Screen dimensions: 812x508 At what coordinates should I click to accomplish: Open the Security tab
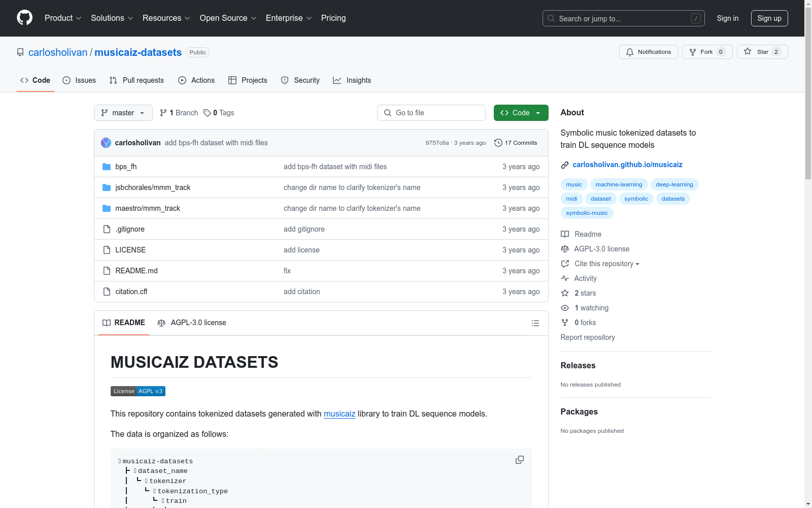pos(300,80)
